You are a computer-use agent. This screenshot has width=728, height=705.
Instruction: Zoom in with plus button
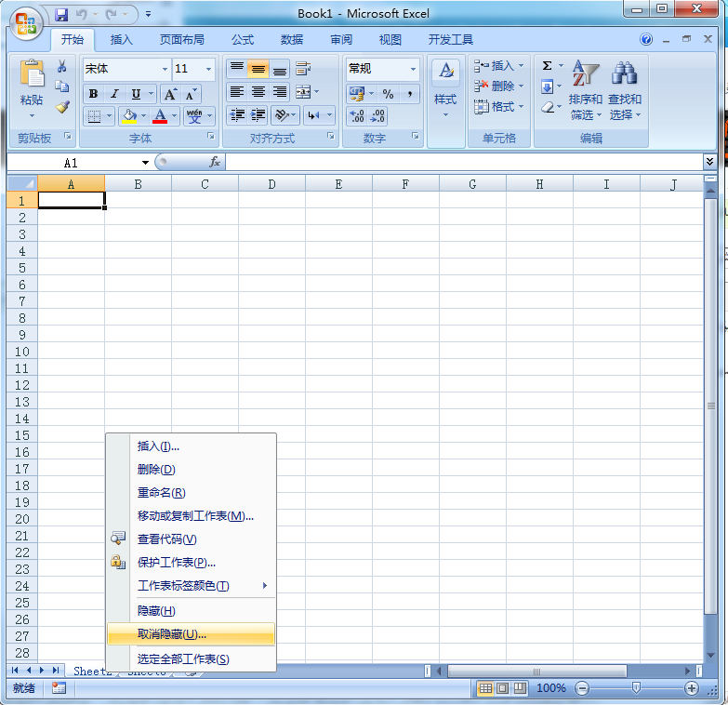[692, 688]
